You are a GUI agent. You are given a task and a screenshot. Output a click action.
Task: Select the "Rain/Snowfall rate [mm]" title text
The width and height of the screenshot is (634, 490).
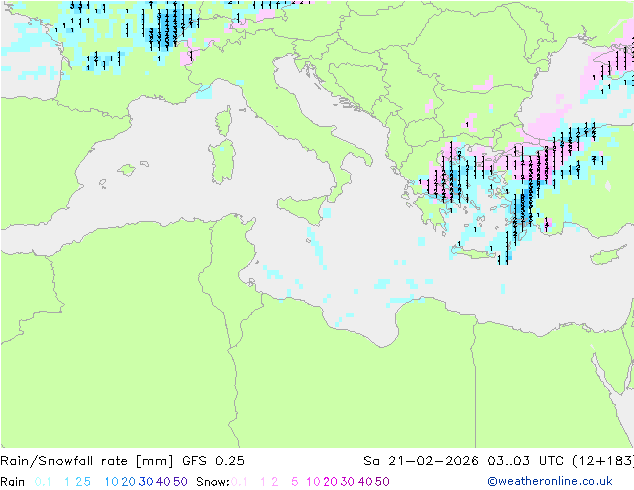pyautogui.click(x=87, y=461)
